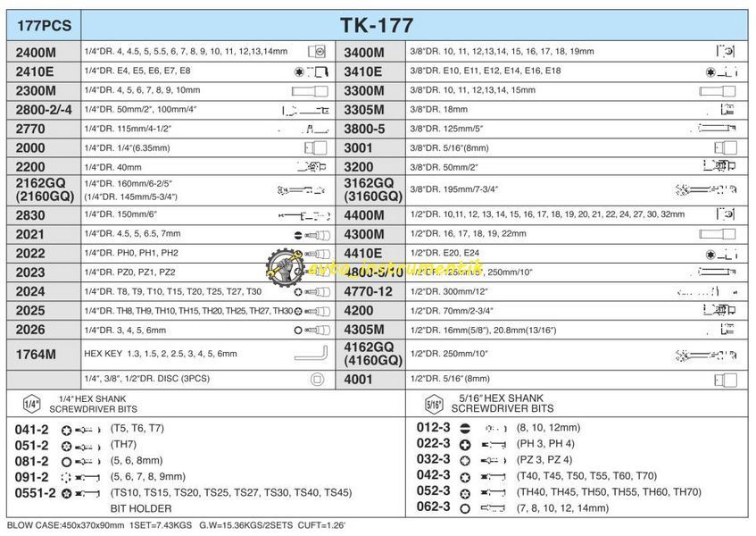Select the model code 2400M
Screen dimensions: 756x536
[36, 52]
